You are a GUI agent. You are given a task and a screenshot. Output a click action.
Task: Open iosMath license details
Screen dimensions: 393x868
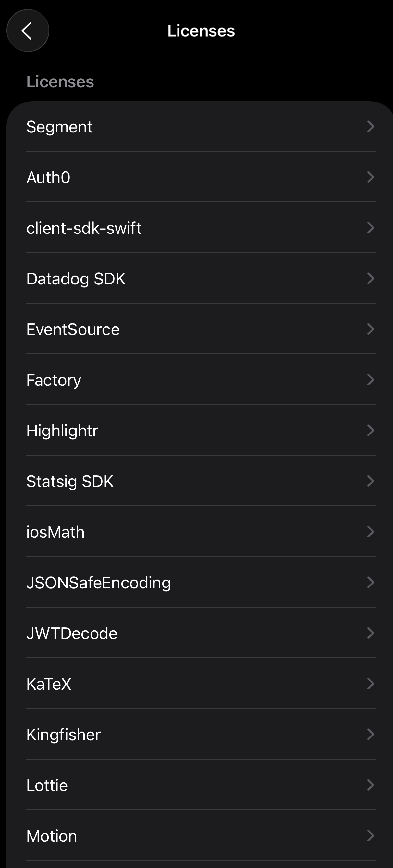point(55,532)
